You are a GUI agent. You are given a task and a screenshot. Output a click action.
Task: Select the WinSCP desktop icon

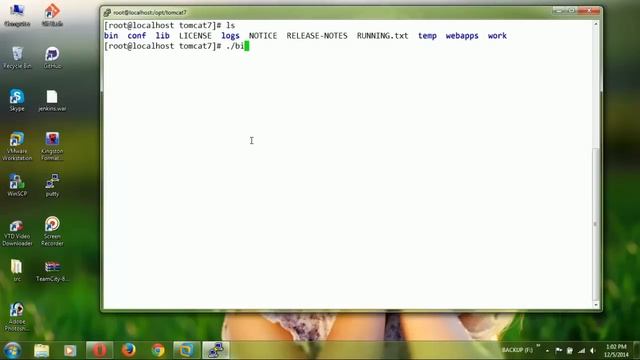click(x=17, y=185)
